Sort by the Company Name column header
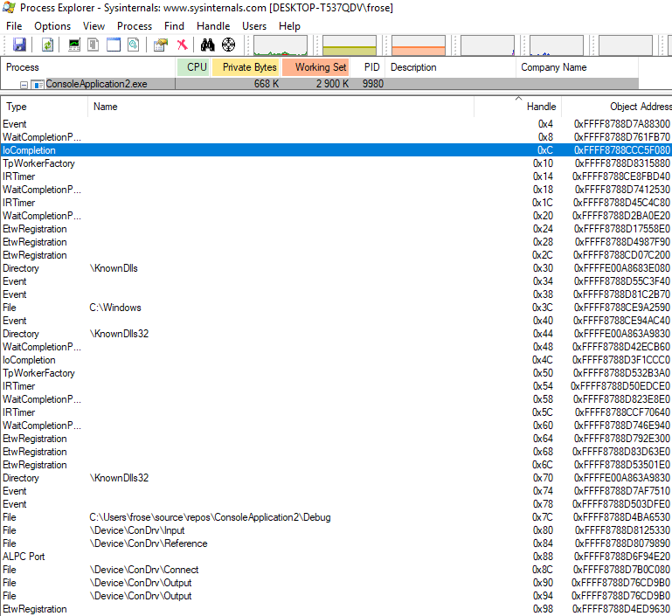The width and height of the screenshot is (672, 616). point(578,67)
